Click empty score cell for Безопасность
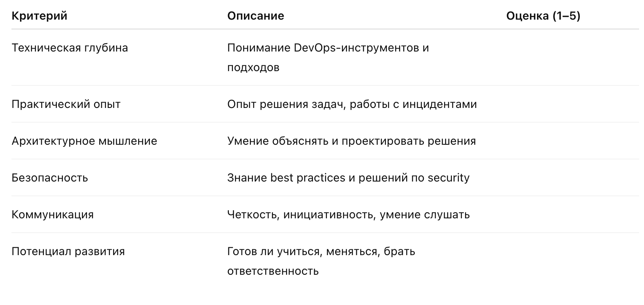The width and height of the screenshot is (644, 305). [x=572, y=177]
